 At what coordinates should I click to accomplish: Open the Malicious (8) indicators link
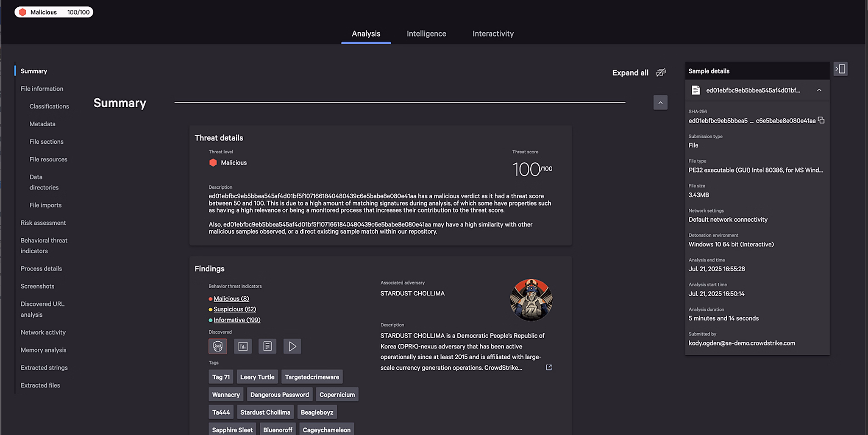231,298
